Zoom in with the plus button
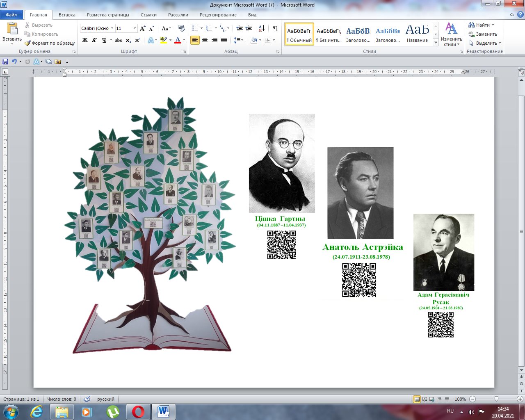Image resolution: width=525 pixels, height=420 pixels. [x=520, y=399]
